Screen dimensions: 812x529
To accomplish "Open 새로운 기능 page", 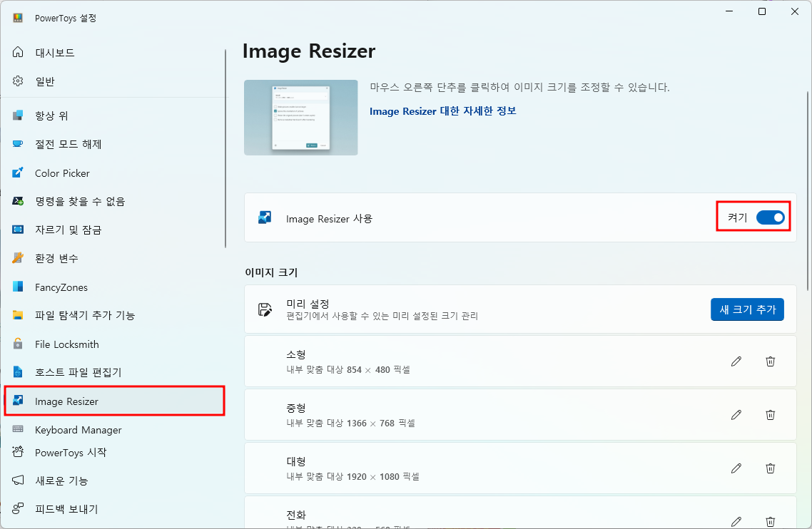I will click(x=114, y=481).
